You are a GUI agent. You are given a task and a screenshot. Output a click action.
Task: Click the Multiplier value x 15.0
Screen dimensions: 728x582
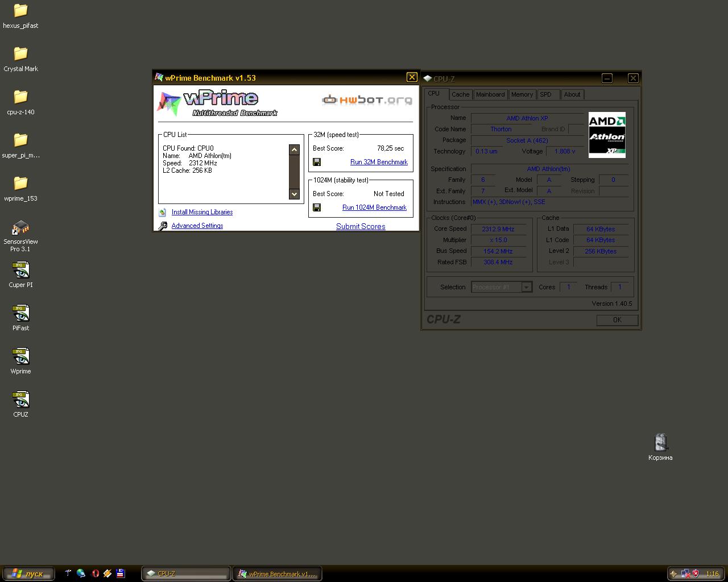click(498, 240)
